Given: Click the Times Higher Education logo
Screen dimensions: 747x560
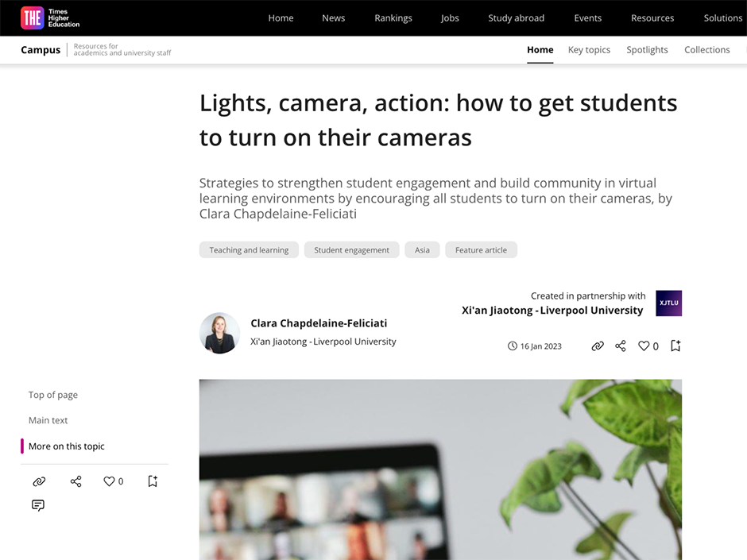Looking at the screenshot, I should coord(50,18).
